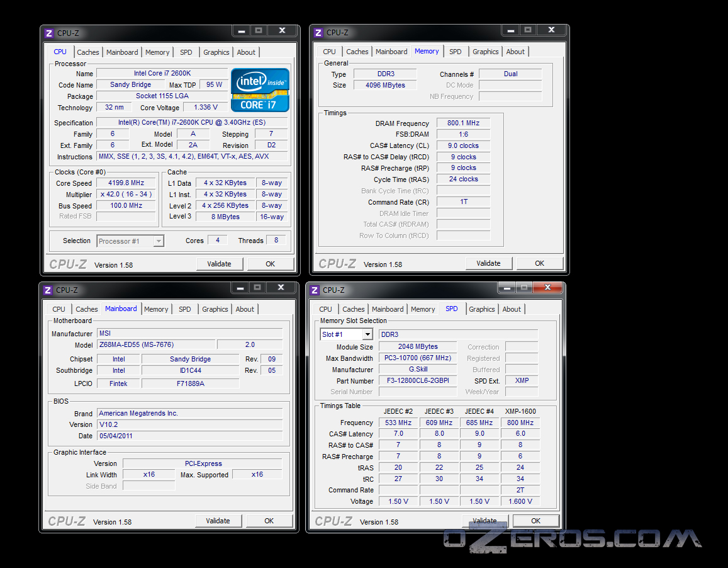Open About tab in the CPU window
The height and width of the screenshot is (568, 728).
[x=246, y=52]
